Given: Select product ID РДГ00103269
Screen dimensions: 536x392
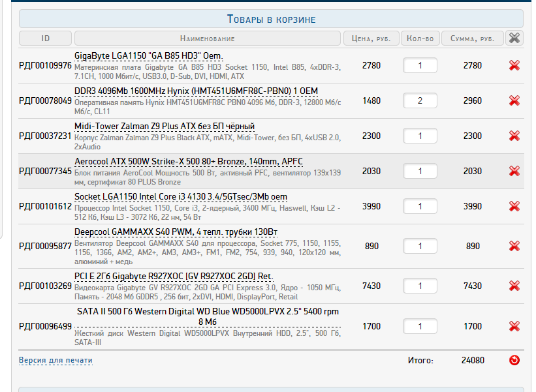Looking at the screenshot, I should click(45, 286).
